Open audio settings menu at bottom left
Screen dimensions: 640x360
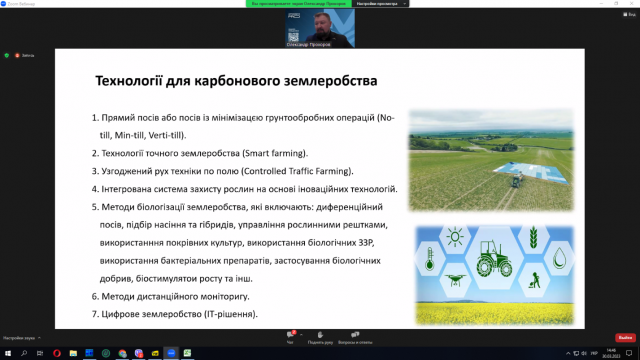pos(22,338)
